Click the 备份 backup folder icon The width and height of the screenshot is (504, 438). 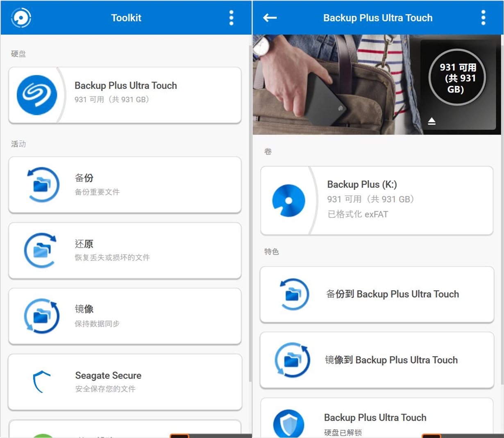[42, 185]
